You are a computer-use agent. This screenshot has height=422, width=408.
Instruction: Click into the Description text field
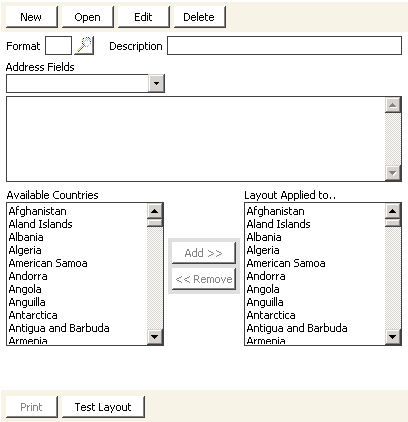click(x=284, y=45)
